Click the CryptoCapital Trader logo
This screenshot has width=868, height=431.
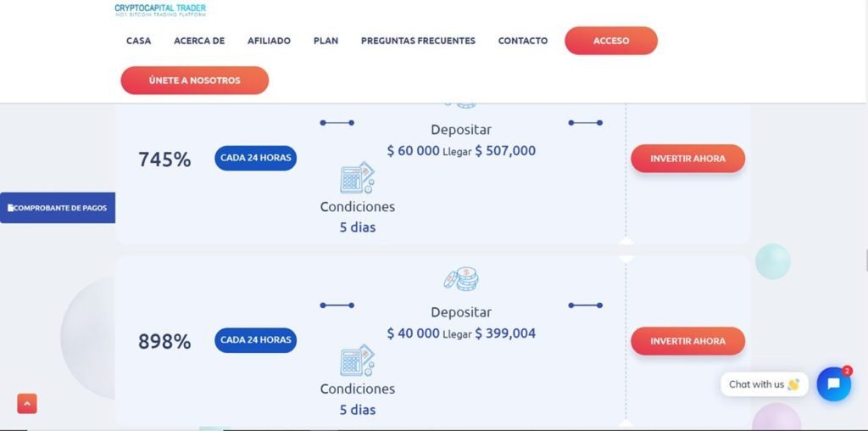160,10
